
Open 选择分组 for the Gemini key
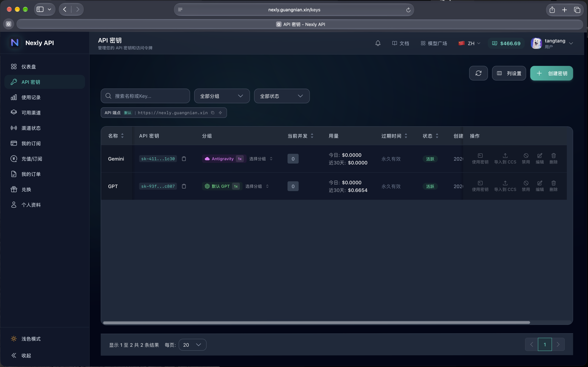[x=261, y=159]
